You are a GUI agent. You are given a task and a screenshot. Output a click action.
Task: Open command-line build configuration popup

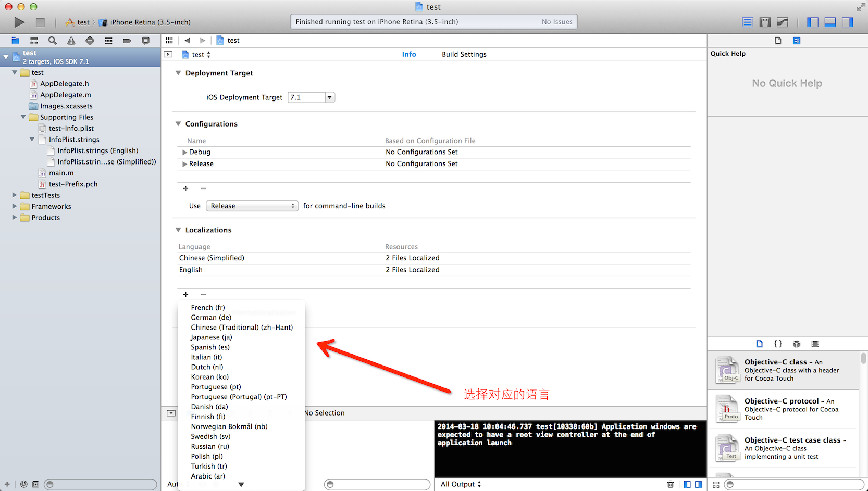[252, 206]
